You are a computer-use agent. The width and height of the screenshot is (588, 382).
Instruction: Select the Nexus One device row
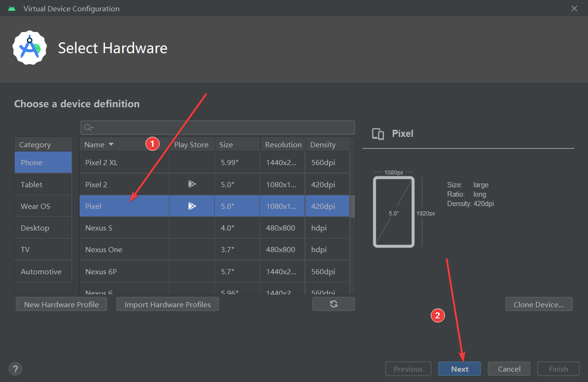pyautogui.click(x=214, y=249)
